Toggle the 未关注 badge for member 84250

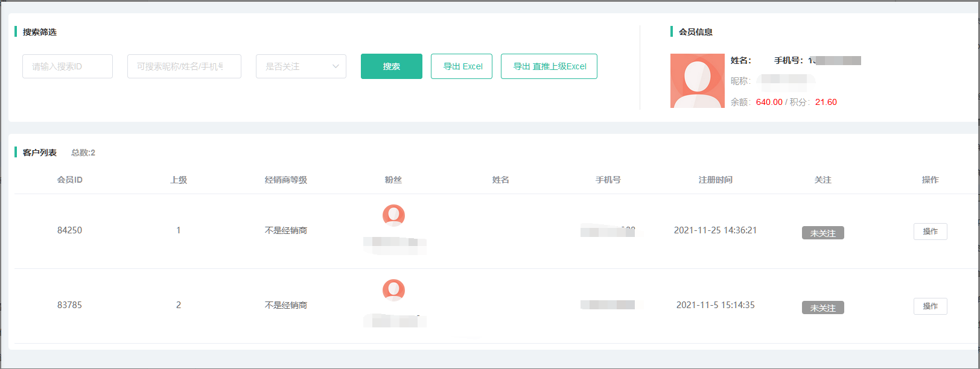(x=822, y=233)
